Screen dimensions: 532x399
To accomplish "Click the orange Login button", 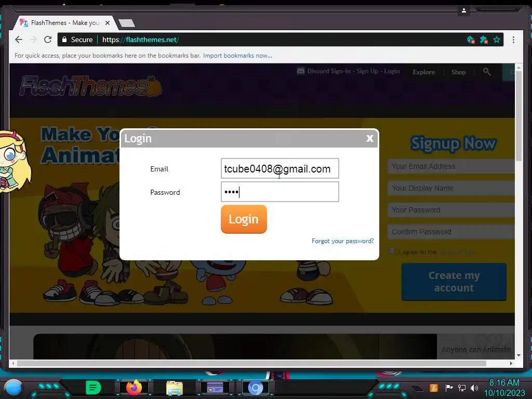I will click(244, 219).
